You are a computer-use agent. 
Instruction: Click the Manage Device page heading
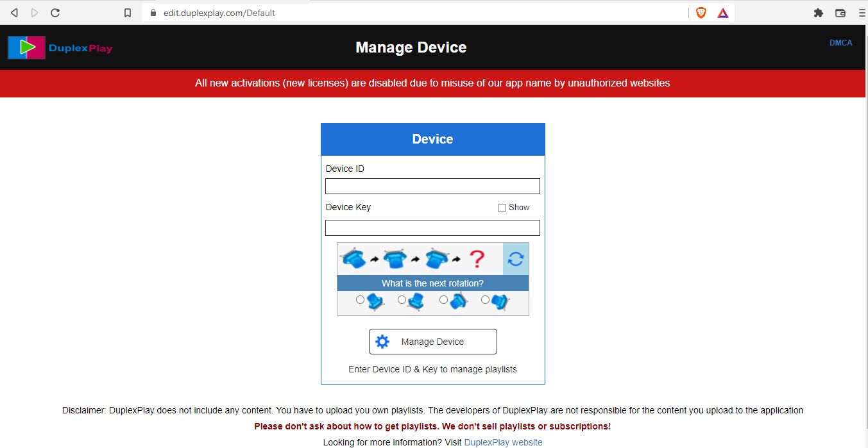tap(411, 47)
